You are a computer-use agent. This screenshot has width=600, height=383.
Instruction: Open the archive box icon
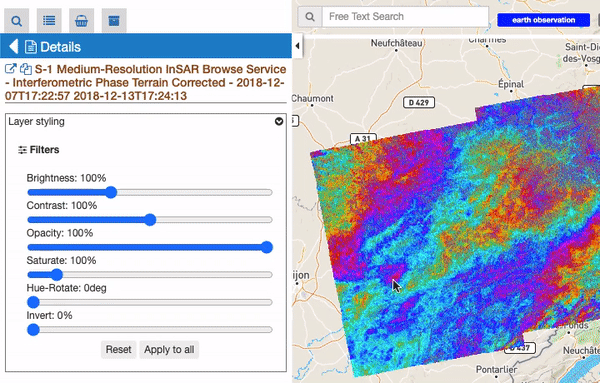[114, 21]
